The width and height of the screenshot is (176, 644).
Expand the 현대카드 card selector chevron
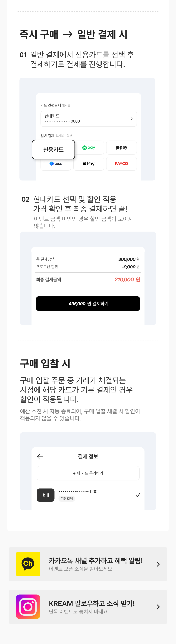(132, 119)
